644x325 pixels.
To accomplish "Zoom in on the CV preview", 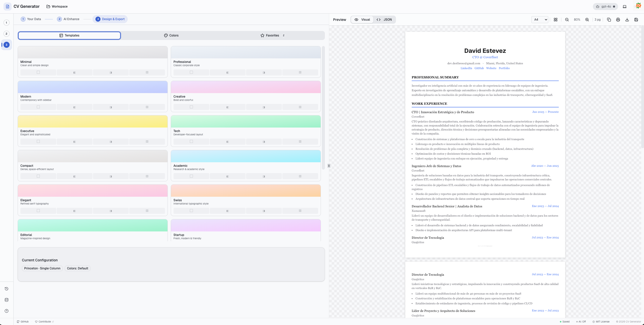I will pos(587,20).
